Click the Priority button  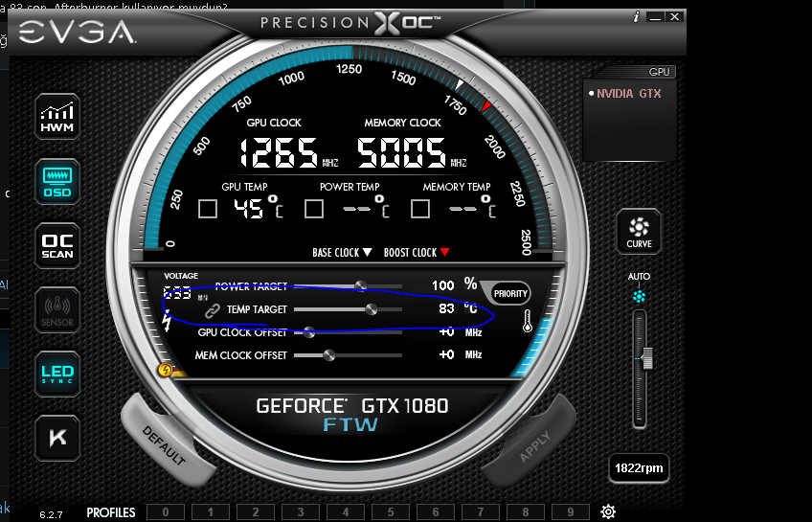coord(510,294)
